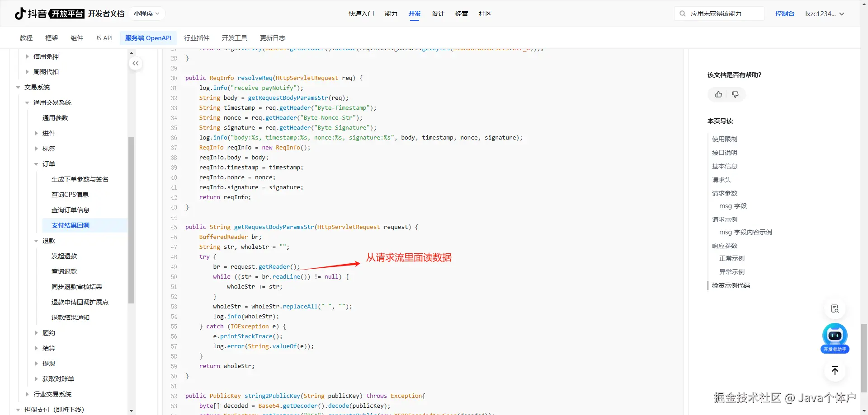Expand the 标签 tree node
The width and height of the screenshot is (868, 415).
pyautogui.click(x=36, y=149)
